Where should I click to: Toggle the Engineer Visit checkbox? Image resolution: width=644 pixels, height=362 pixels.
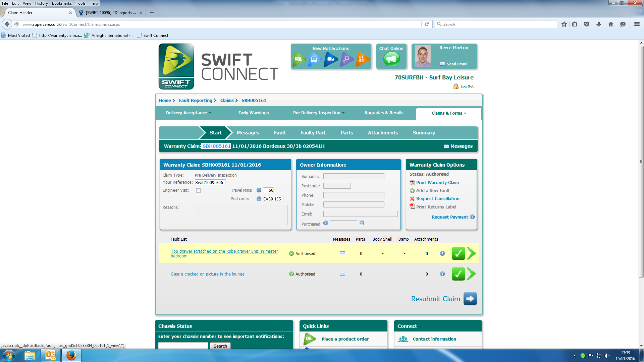pyautogui.click(x=198, y=191)
